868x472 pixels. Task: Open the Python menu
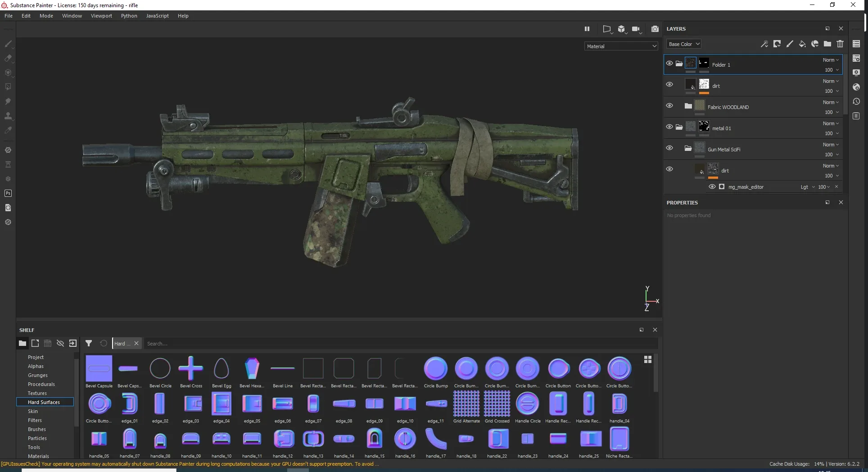(x=129, y=16)
